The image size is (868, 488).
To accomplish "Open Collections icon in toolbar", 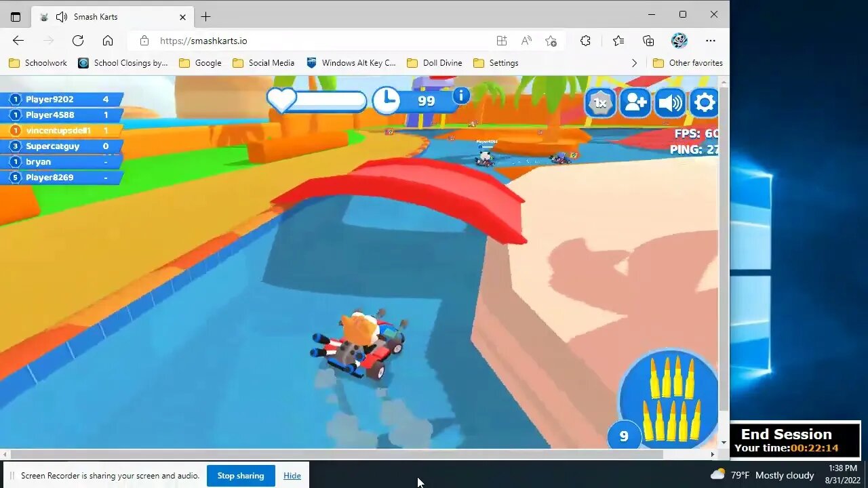I will 648,41.
